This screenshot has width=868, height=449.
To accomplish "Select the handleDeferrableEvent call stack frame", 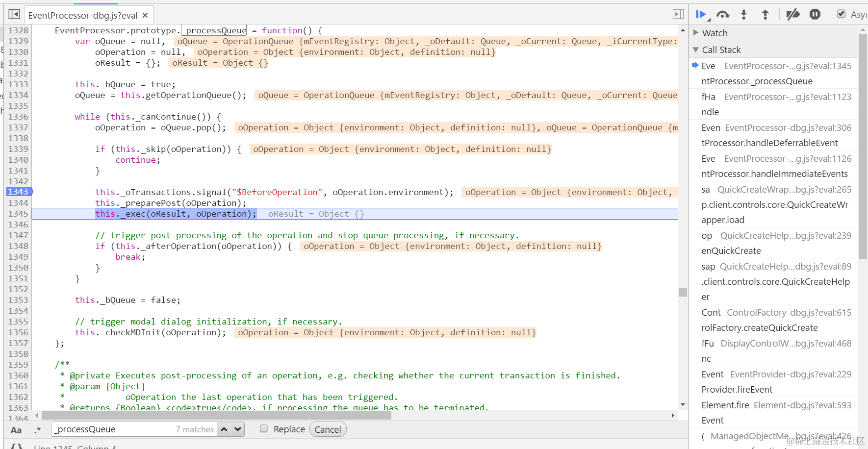I will pos(774,135).
